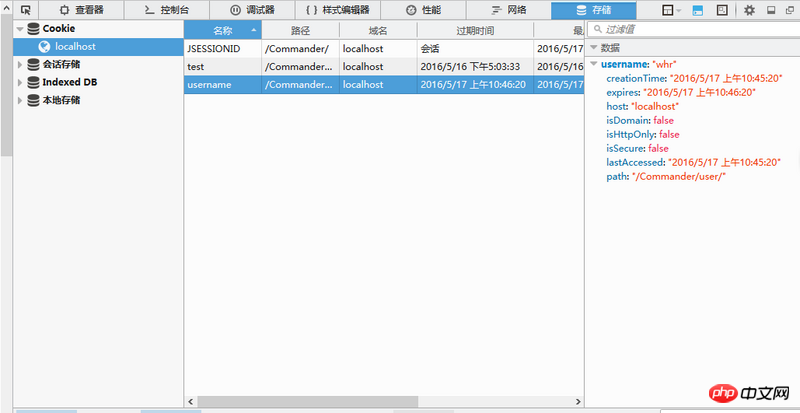Switch to the 查看器 tab
This screenshot has height=413, width=800.
[x=82, y=10]
